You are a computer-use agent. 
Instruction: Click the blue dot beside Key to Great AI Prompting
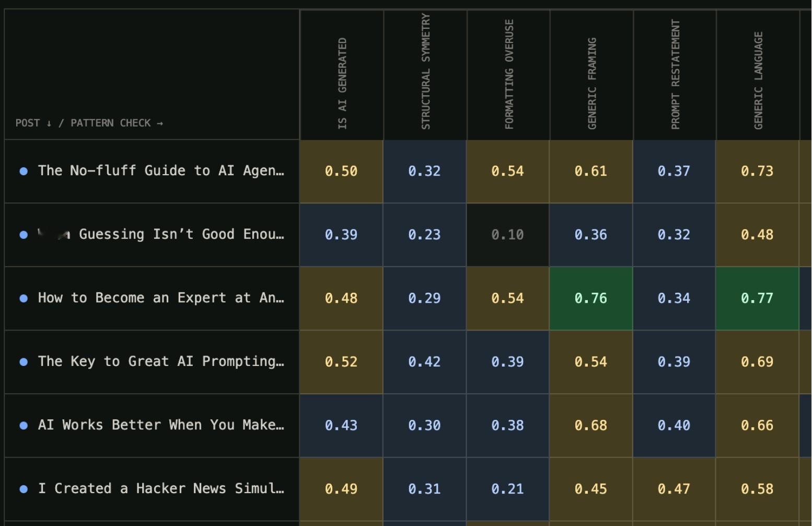coord(24,362)
